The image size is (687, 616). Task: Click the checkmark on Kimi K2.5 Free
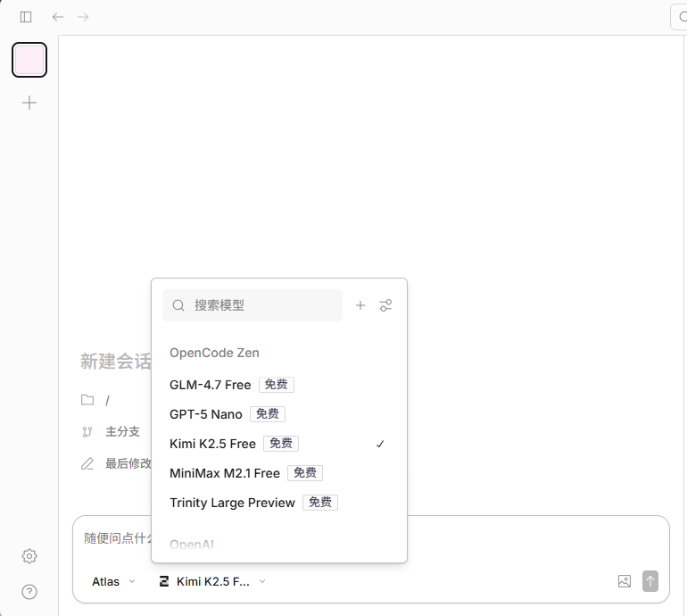coord(380,444)
